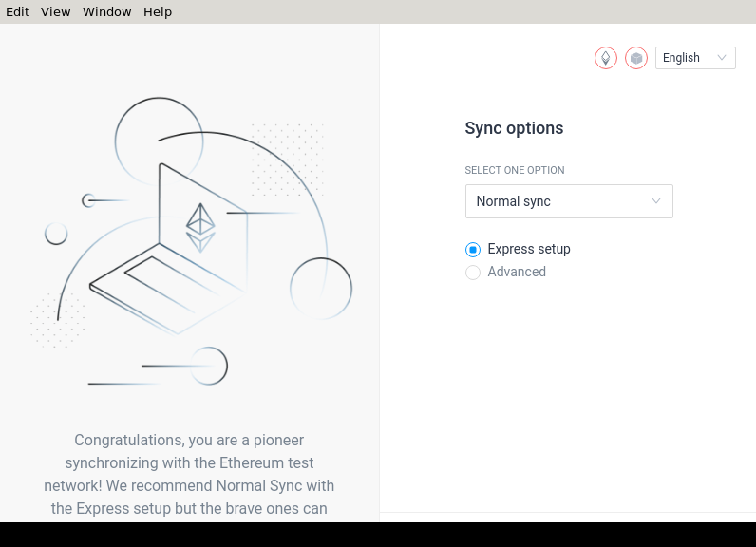This screenshot has width=756, height=547.
Task: Click the SELECT ONE OPTION label
Action: pos(515,170)
